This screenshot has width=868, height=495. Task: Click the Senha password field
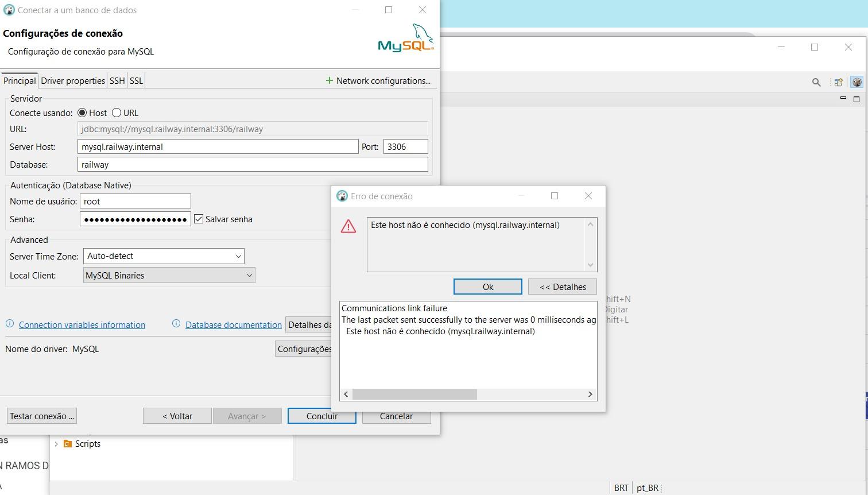click(135, 219)
